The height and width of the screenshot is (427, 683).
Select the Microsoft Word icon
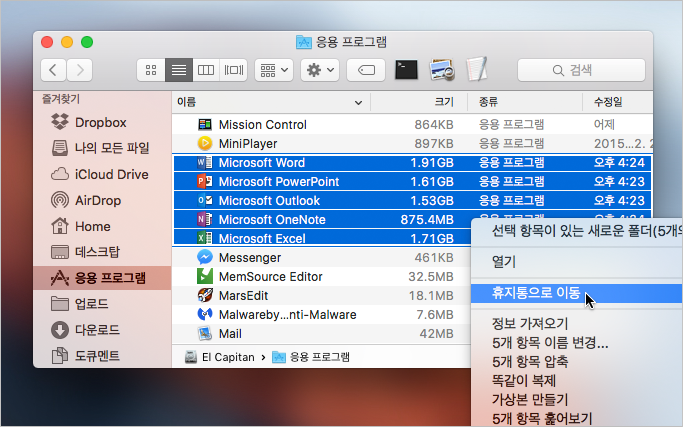(x=205, y=163)
